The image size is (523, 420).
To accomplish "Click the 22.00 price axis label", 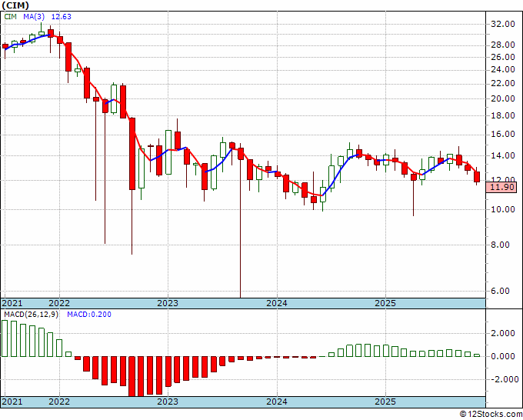I will [x=503, y=83].
